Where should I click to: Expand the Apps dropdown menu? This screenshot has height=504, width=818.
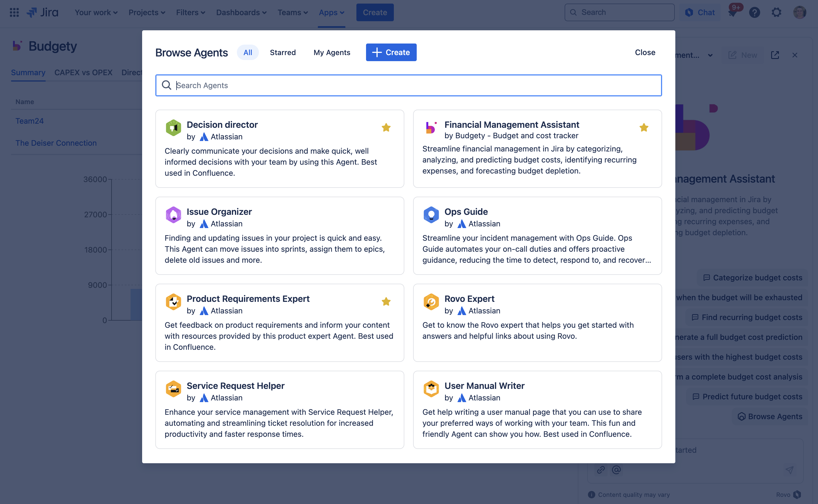coord(331,12)
